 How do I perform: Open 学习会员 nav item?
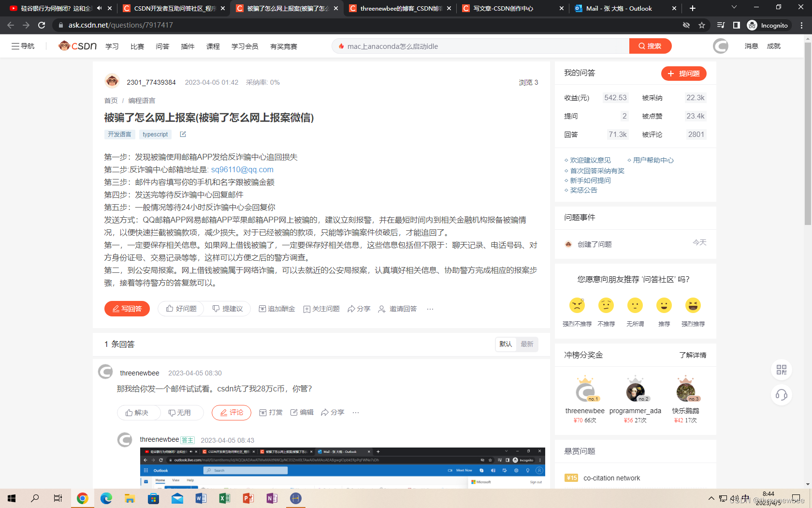click(x=245, y=46)
